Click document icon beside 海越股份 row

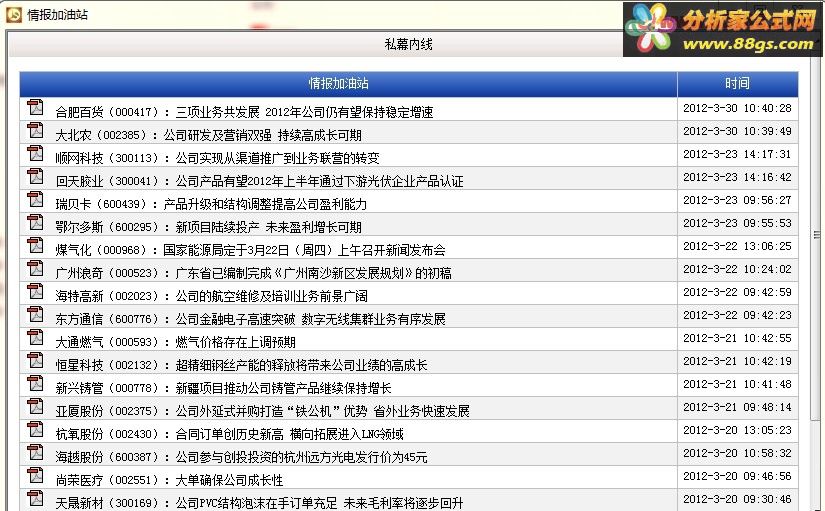(35, 453)
